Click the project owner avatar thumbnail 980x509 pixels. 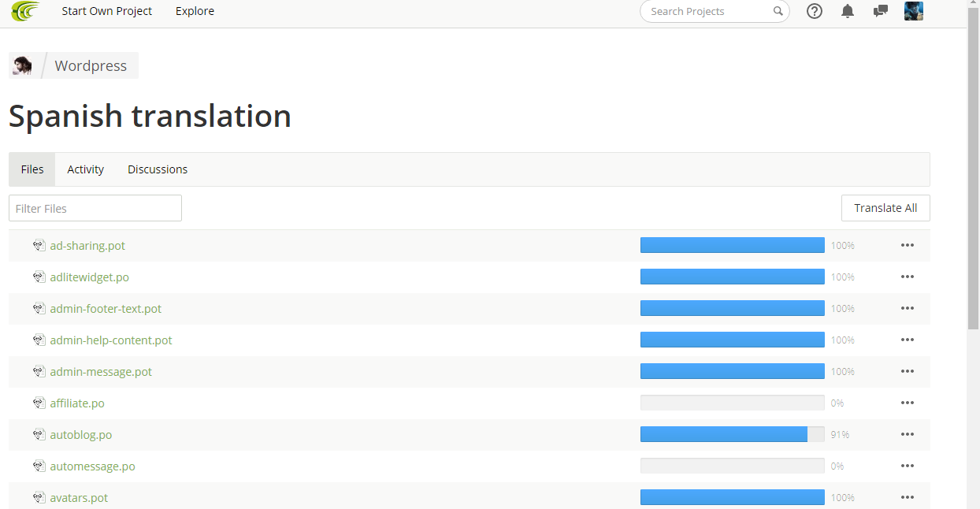pyautogui.click(x=22, y=65)
